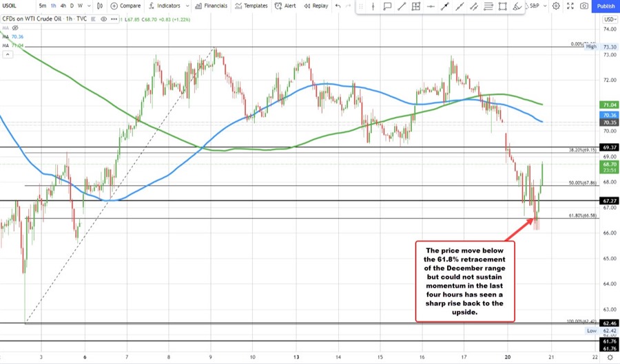Take a chart snapshot with camera icon

coord(584,6)
